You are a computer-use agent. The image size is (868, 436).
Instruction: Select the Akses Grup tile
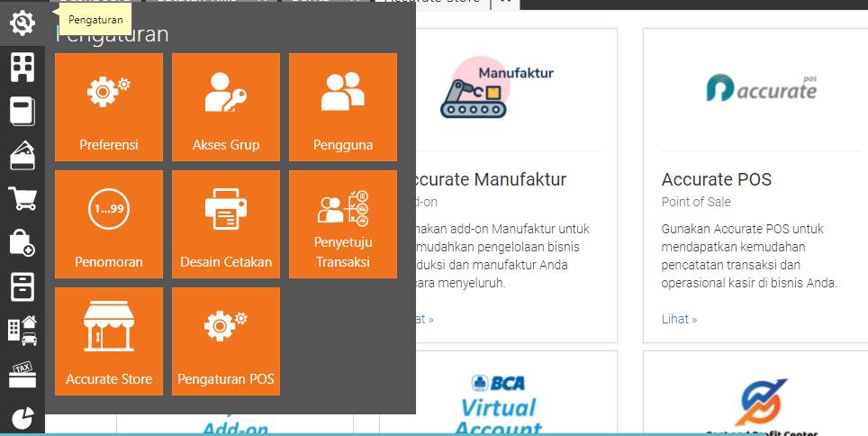[x=226, y=107]
